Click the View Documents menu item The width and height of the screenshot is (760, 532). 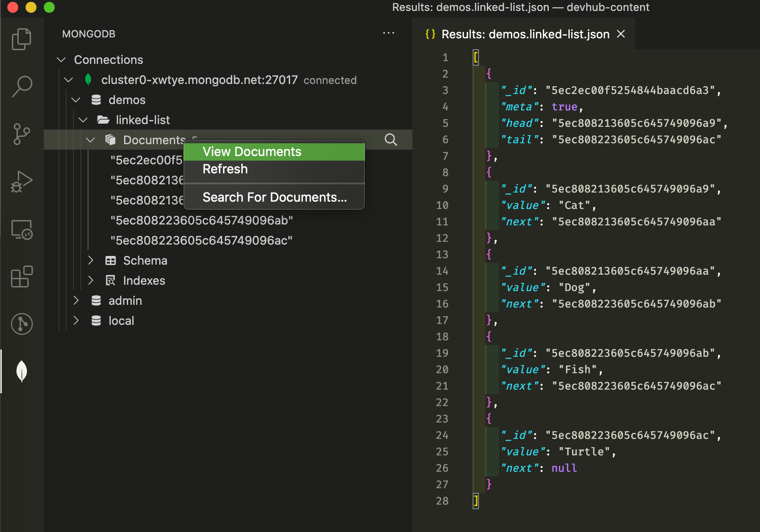252,151
